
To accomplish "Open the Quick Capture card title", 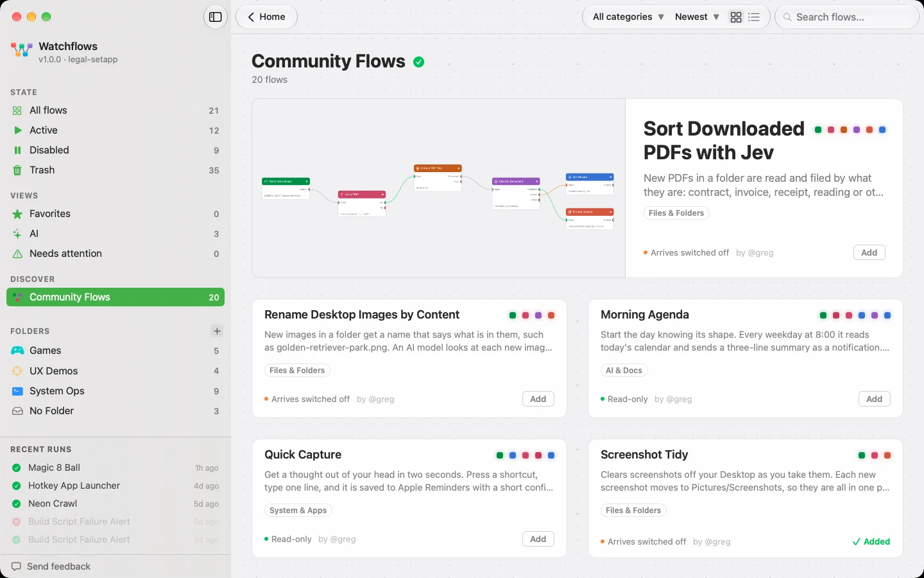I will click(303, 455).
